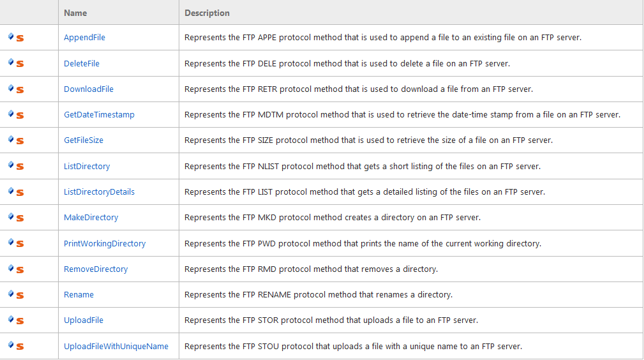Click the icon in the DownloadFile row

[x=16, y=89]
